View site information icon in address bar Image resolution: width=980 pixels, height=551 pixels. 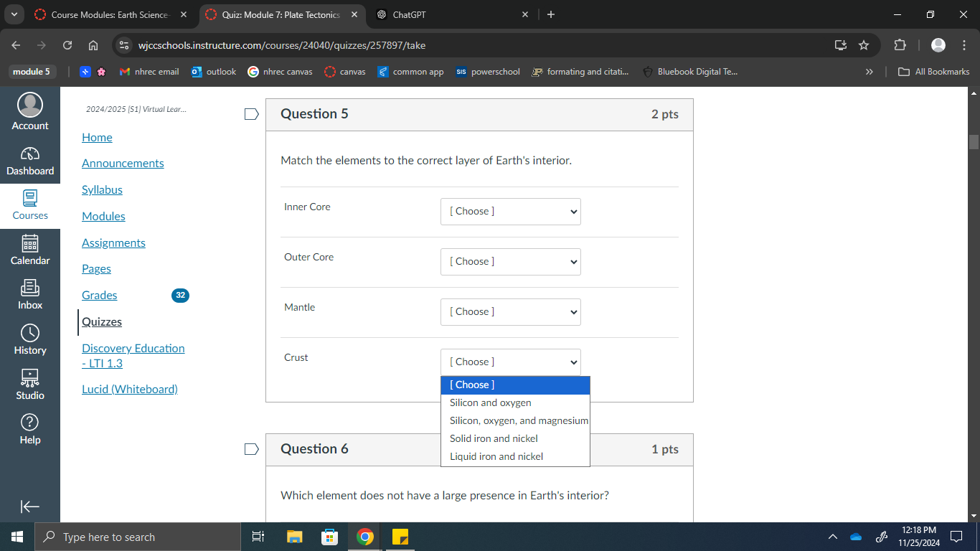(x=124, y=45)
